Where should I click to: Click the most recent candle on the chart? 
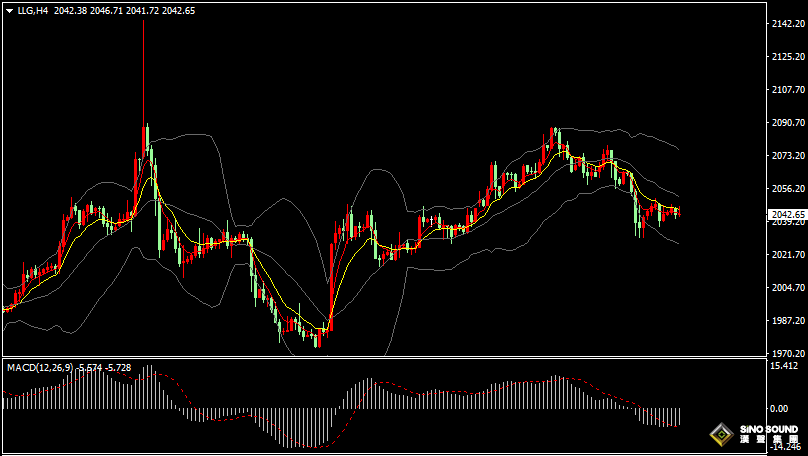pos(679,212)
